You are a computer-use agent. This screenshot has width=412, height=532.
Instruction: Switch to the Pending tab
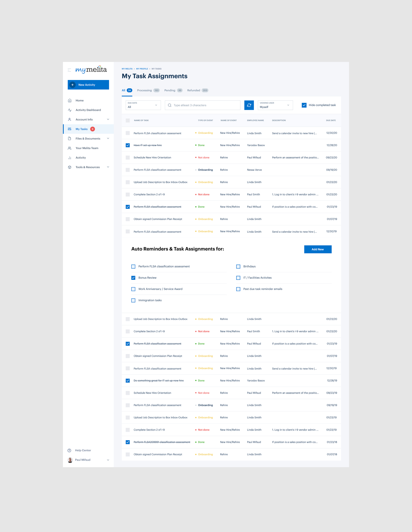point(173,90)
